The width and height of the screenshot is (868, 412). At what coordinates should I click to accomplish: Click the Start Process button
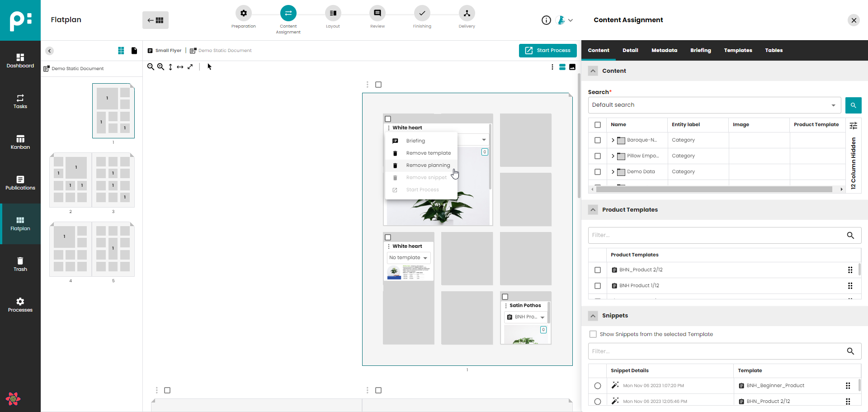(x=547, y=51)
